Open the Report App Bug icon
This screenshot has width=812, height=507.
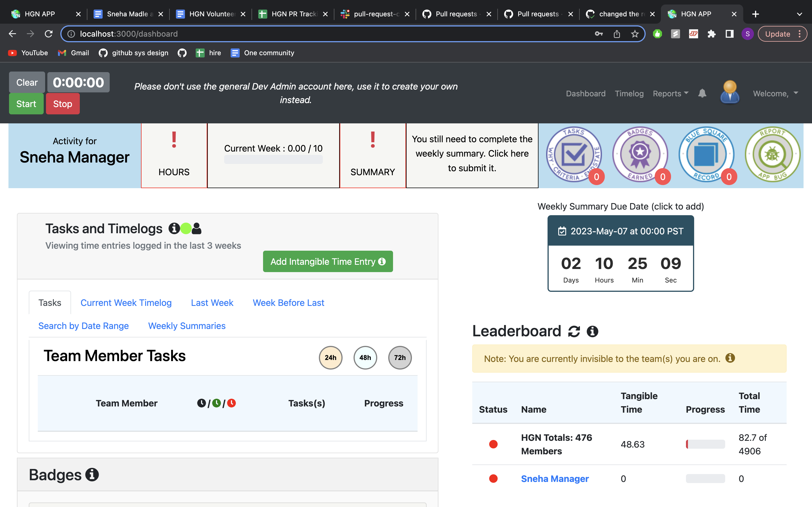click(773, 155)
